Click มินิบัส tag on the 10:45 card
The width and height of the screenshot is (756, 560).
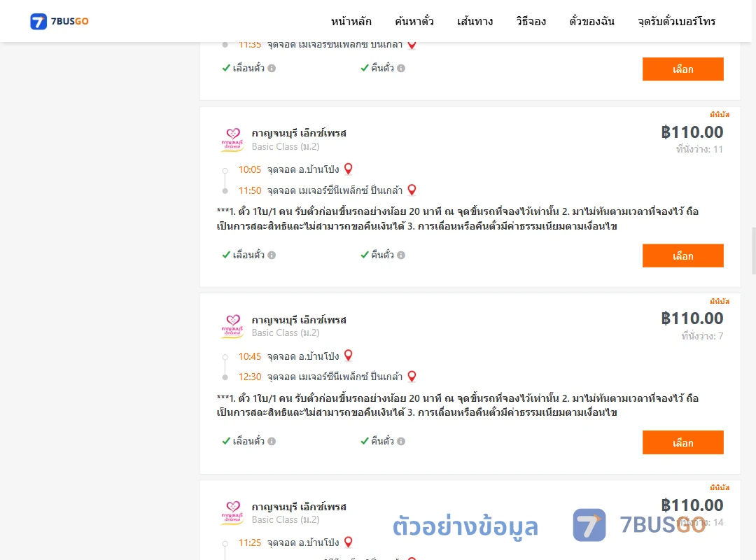click(720, 302)
